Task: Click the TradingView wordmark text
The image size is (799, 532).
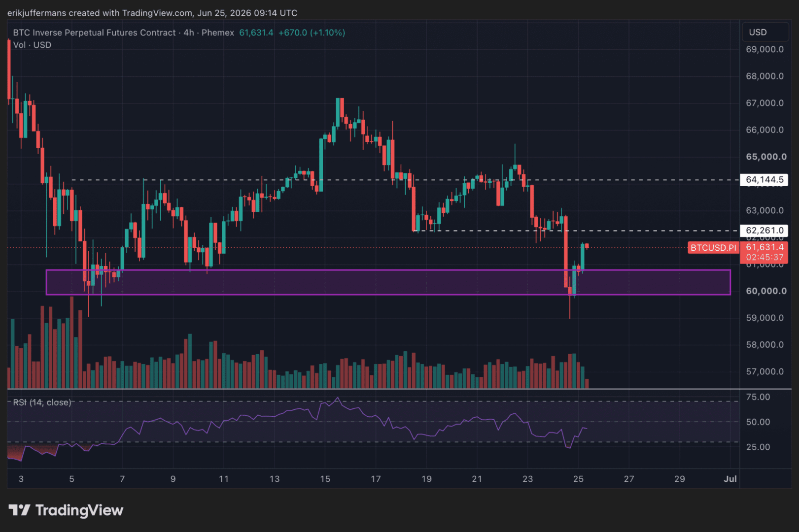Action: tap(79, 510)
